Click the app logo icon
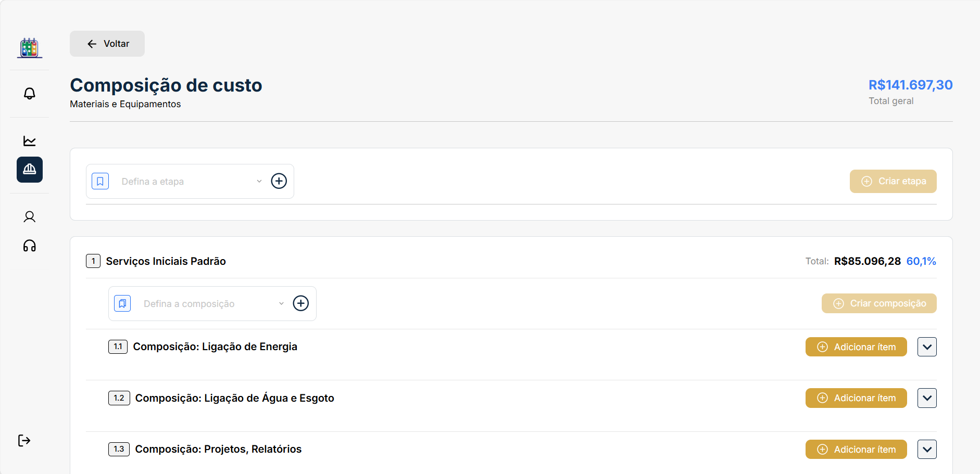Viewport: 980px width, 474px height. 30,48
